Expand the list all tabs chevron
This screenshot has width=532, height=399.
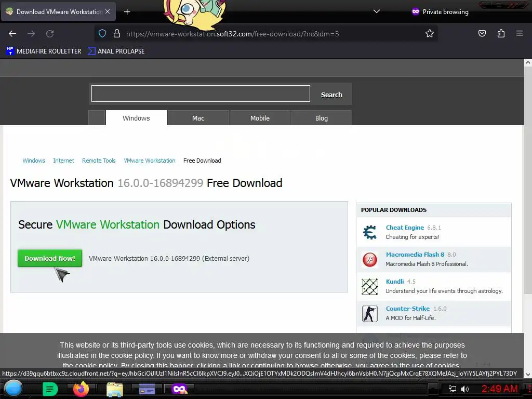(x=376, y=11)
